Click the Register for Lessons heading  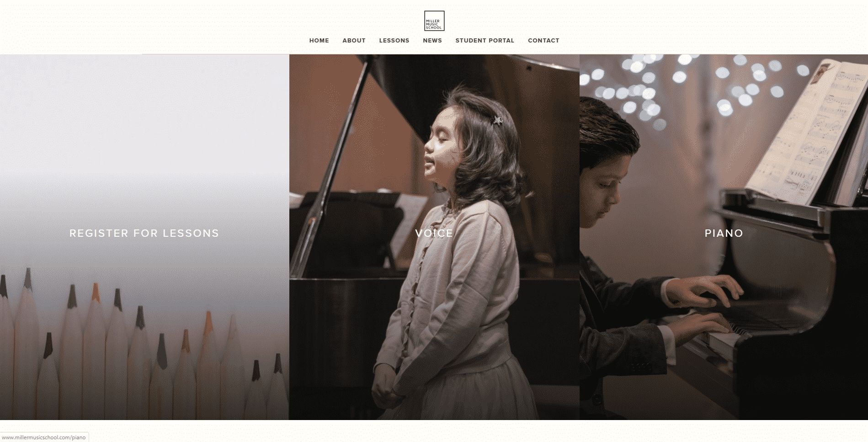click(x=144, y=233)
